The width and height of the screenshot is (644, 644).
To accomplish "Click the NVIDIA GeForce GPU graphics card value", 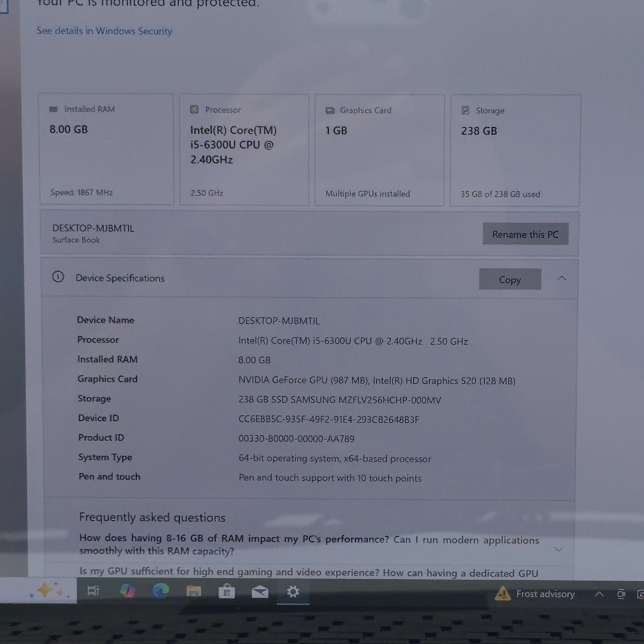I will click(x=377, y=380).
